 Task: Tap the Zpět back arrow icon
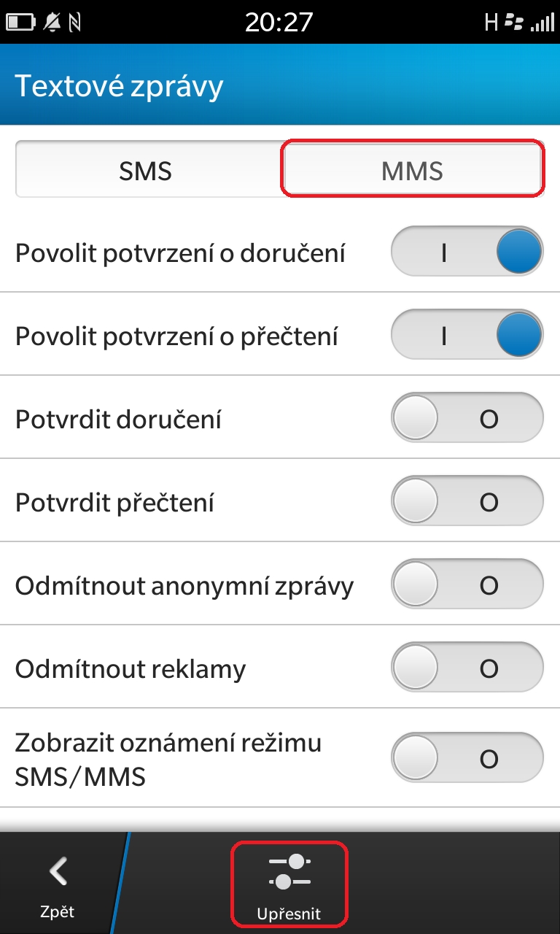click(58, 871)
